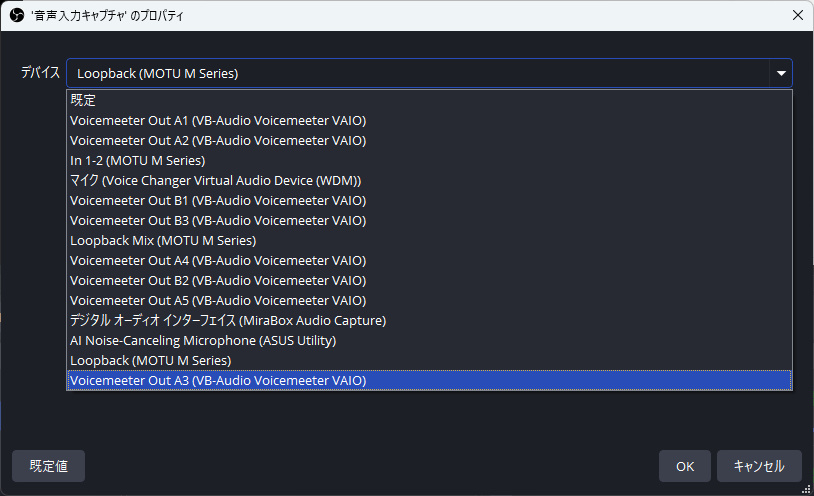Pick Loopback Mix (MOTU M Series)
Viewport: 814px width, 496px height.
pyautogui.click(x=163, y=240)
